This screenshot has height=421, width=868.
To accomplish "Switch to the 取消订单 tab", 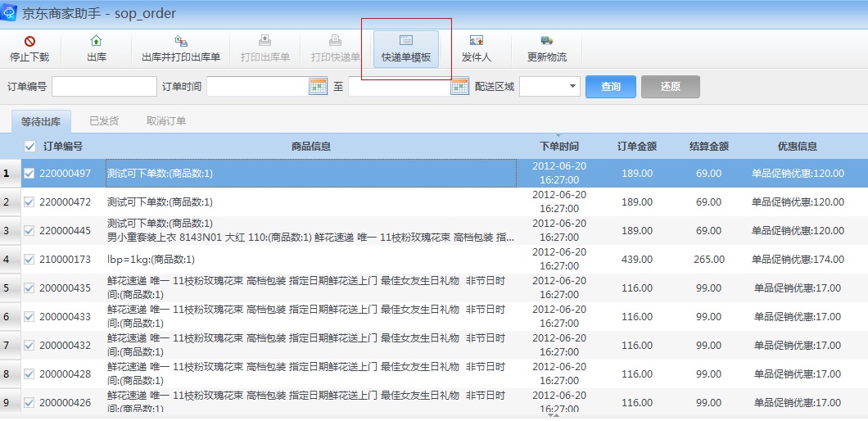I will 166,121.
